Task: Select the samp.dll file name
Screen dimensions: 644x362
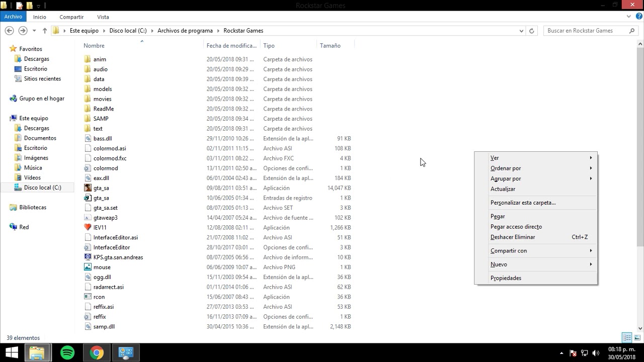Action: point(104,327)
